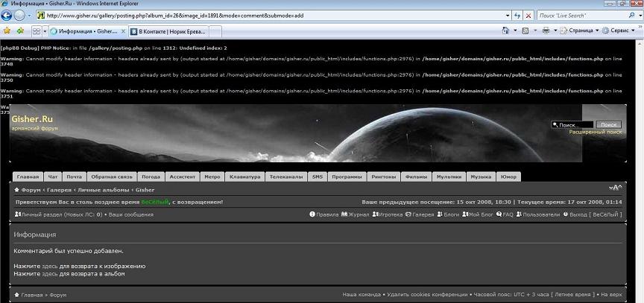644x303 pixels.
Task: Click the Расширенный поиск link
Action: coord(595,132)
